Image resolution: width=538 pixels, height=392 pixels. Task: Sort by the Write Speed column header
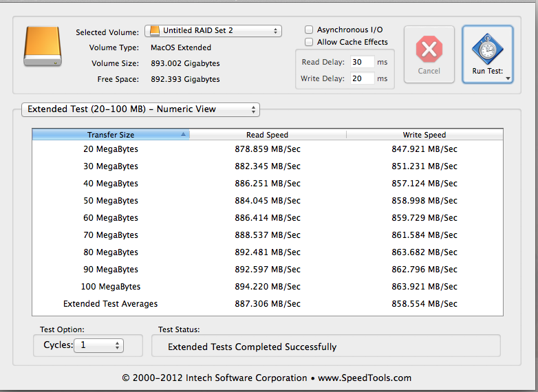(424, 135)
